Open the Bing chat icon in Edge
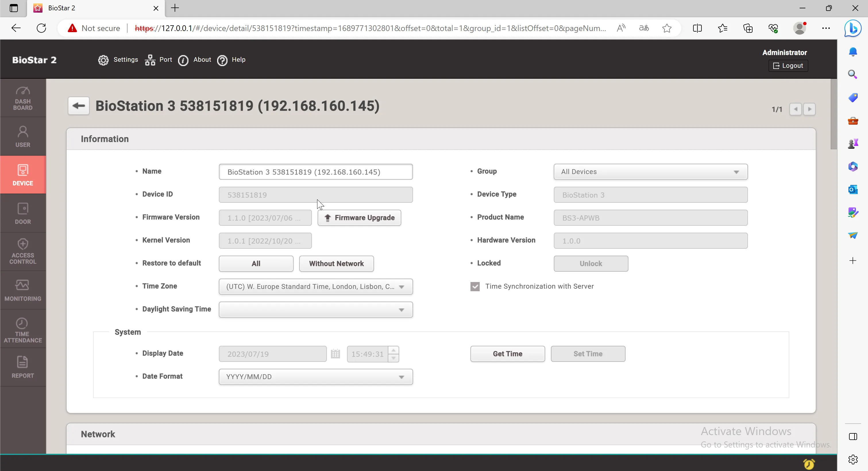Image resolution: width=868 pixels, height=471 pixels. tap(853, 28)
